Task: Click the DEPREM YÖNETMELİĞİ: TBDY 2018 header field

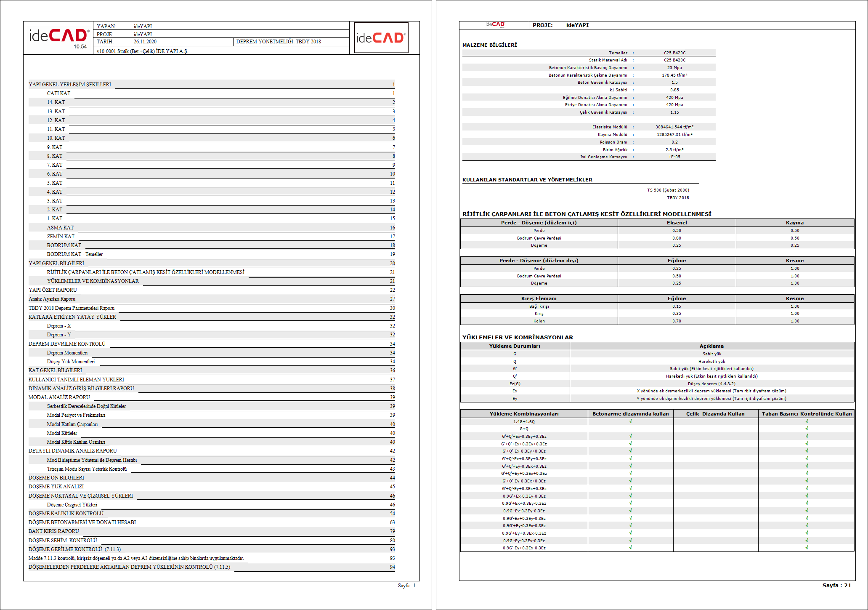Action: (x=279, y=42)
